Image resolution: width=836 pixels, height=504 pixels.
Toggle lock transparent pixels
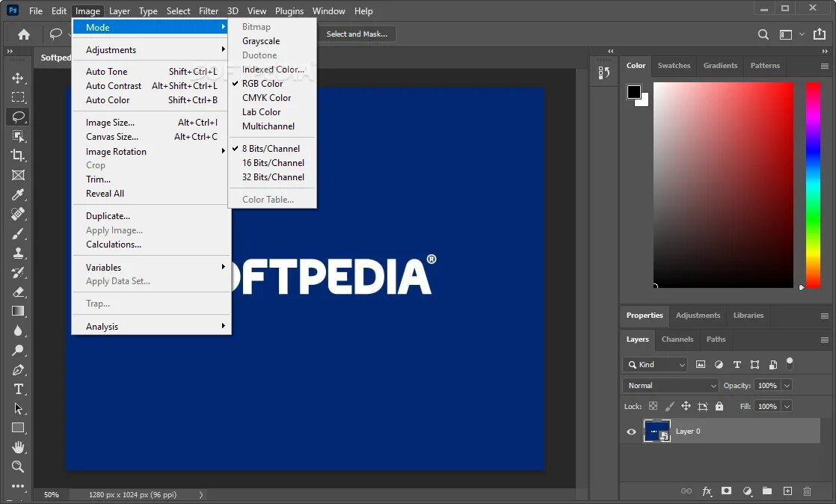click(653, 406)
